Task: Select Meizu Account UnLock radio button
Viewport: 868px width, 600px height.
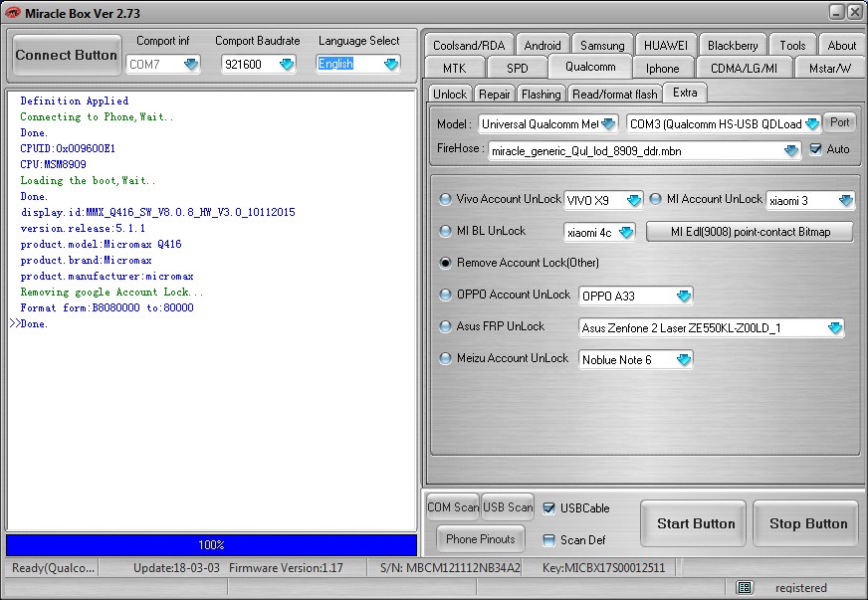Action: (x=445, y=358)
